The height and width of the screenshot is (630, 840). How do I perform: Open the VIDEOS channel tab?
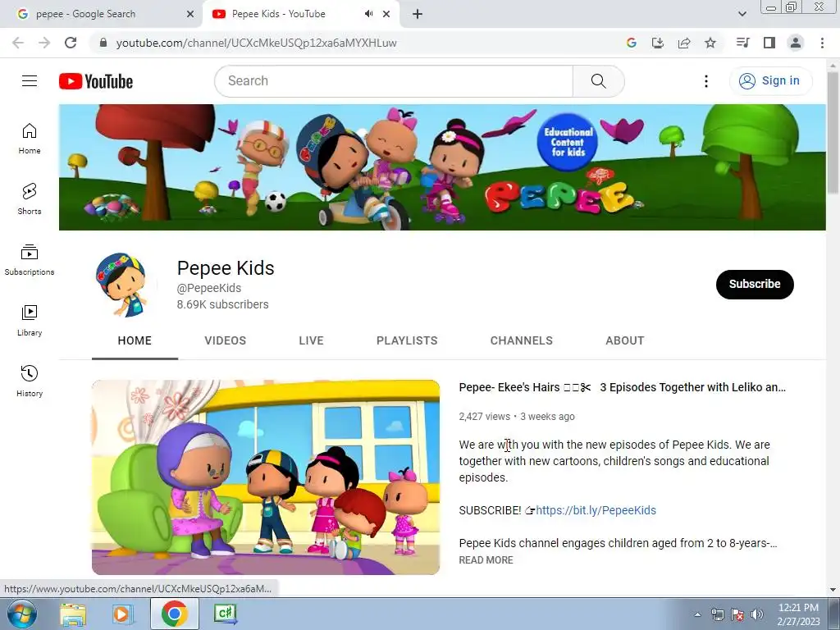click(x=225, y=340)
